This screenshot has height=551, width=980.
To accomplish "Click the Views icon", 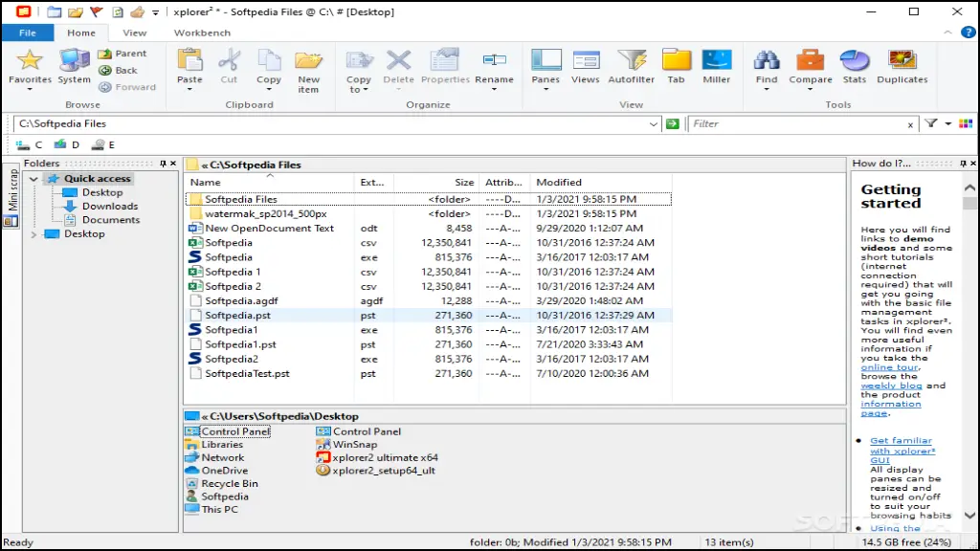I will [585, 61].
